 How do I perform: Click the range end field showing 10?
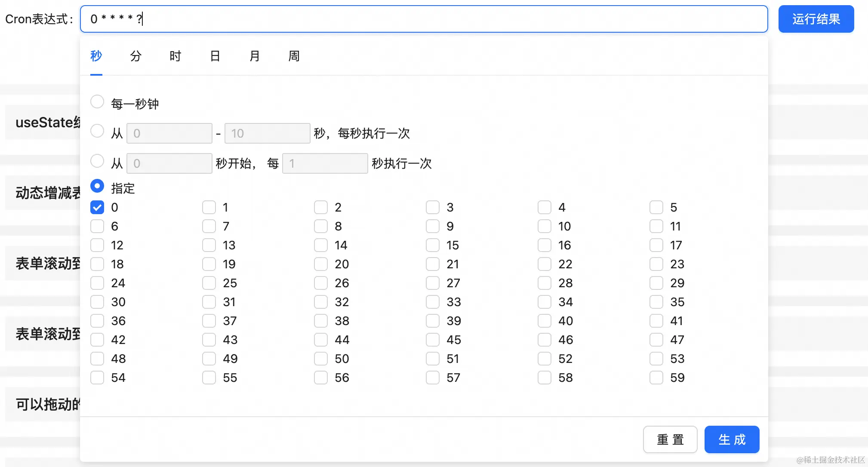(267, 133)
